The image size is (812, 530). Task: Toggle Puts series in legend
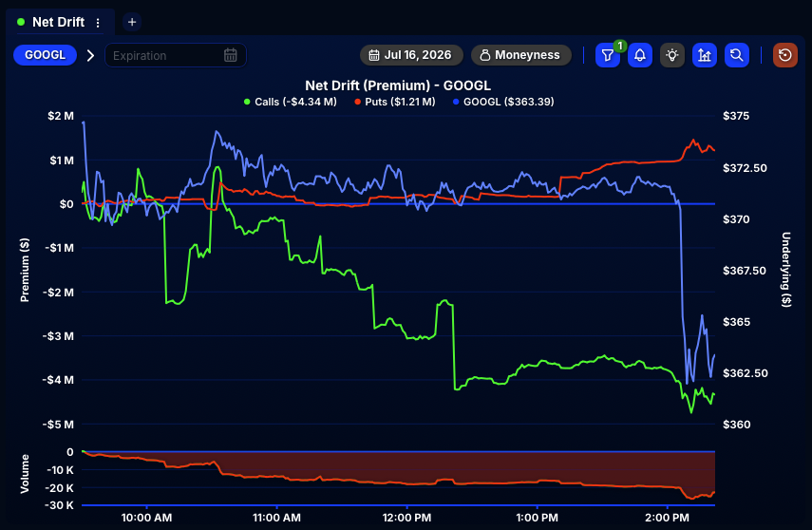point(395,102)
